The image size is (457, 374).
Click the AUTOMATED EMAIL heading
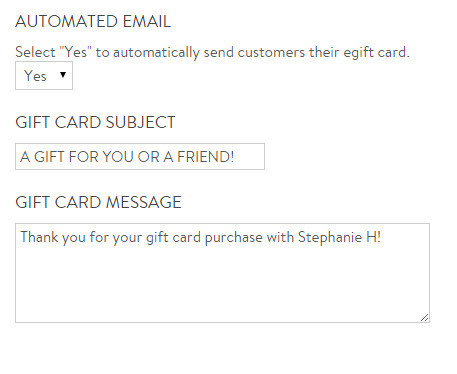[x=93, y=21]
